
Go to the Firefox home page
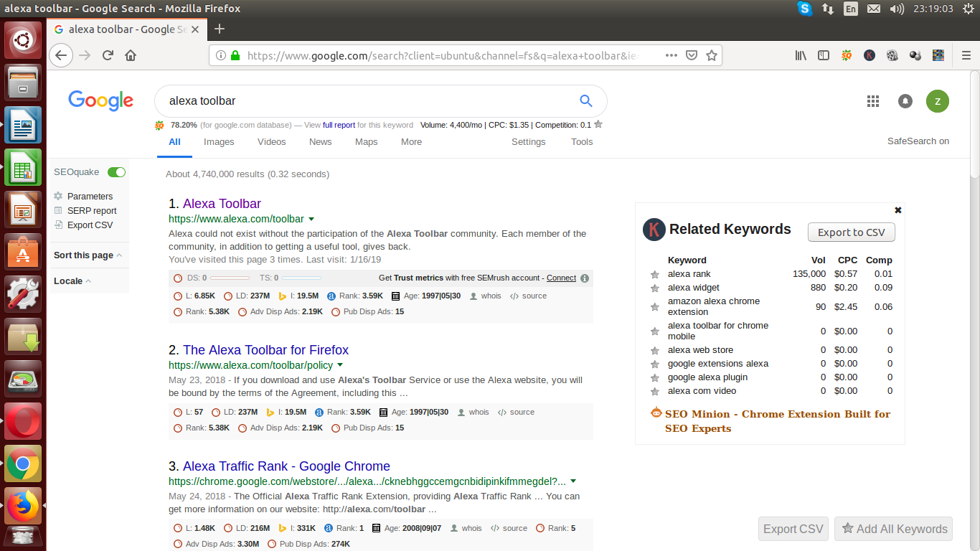click(x=131, y=55)
